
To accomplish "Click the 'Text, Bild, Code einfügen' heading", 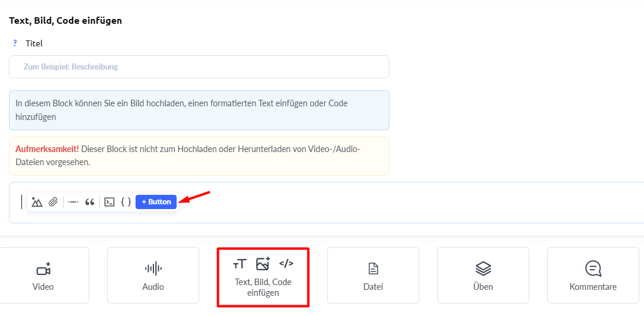I will [65, 20].
